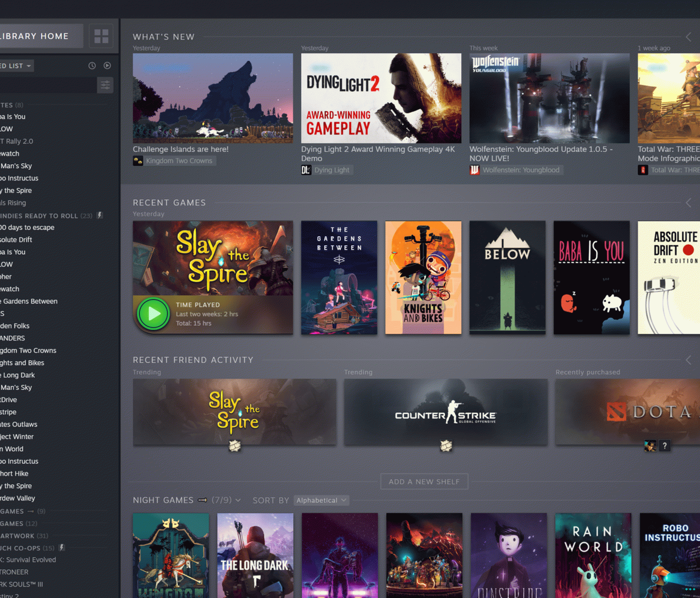Click the What's New shelf left arrow

(689, 37)
